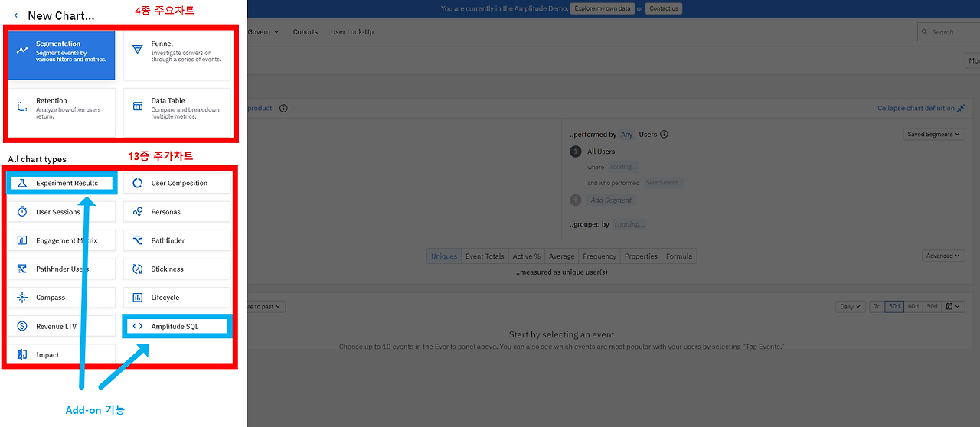The width and height of the screenshot is (980, 427).
Task: Click the Stickiness icon
Action: (x=138, y=269)
